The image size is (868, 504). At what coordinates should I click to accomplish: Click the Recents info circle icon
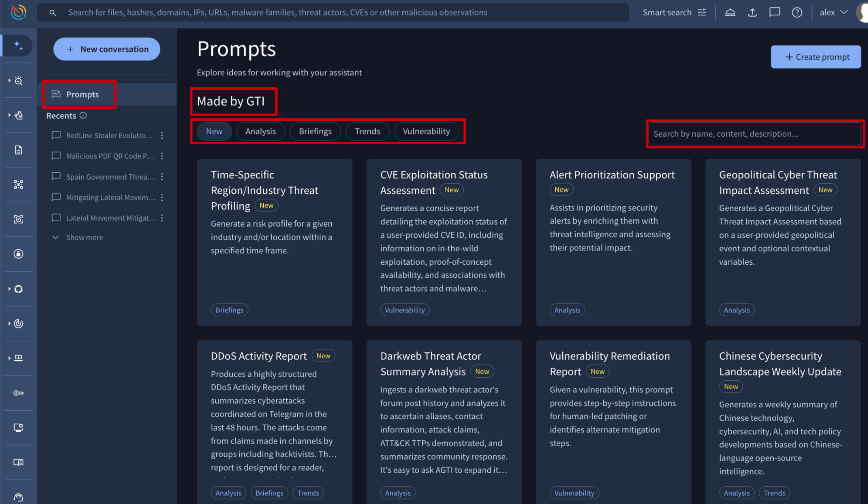click(83, 116)
